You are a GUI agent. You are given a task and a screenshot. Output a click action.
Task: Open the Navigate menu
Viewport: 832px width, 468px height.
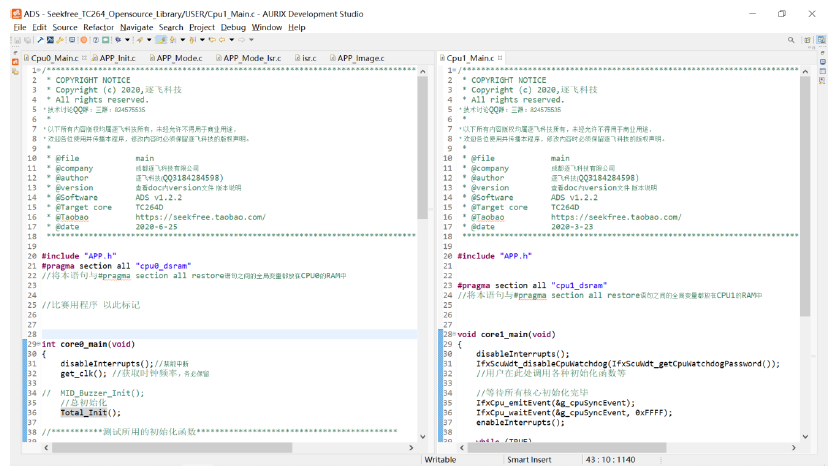click(136, 27)
